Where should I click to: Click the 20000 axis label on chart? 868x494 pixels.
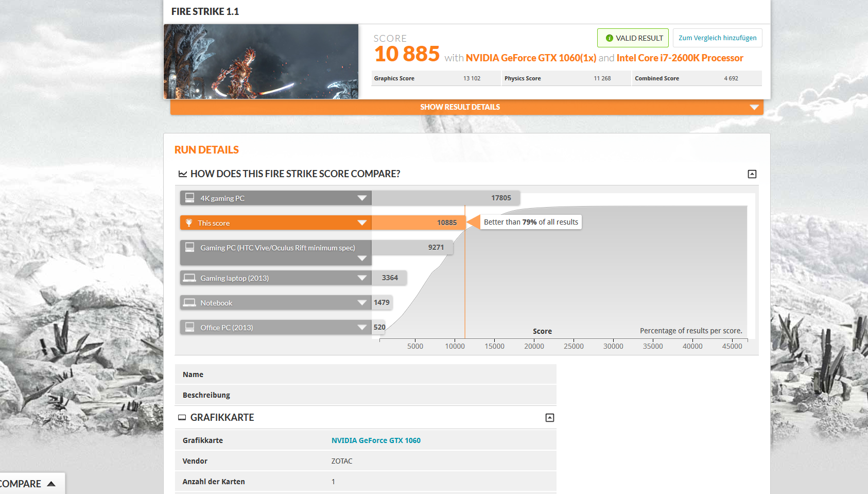[x=534, y=346]
